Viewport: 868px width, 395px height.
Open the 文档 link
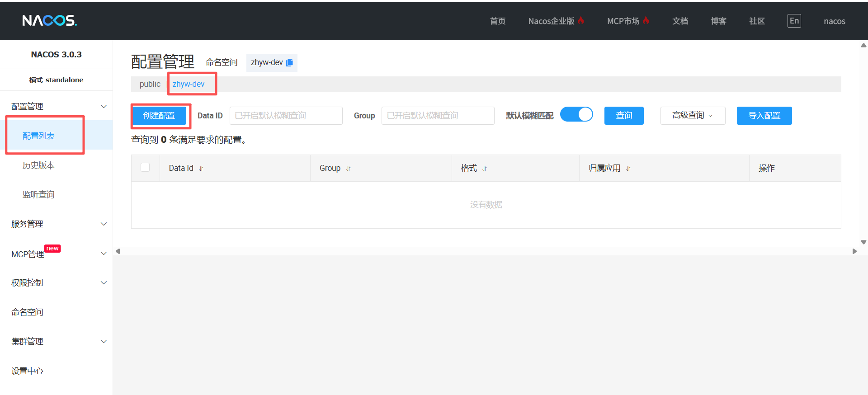(x=680, y=21)
